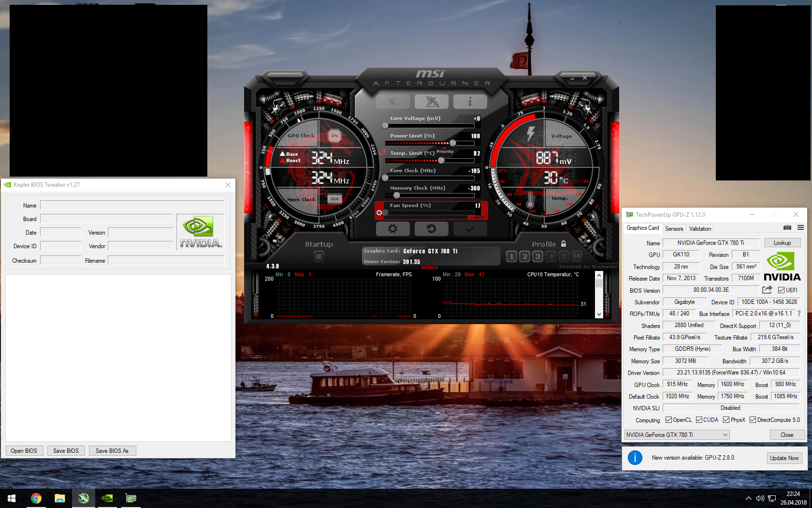Toggle the UEFI checkbox
The height and width of the screenshot is (508, 812).
[781, 290]
